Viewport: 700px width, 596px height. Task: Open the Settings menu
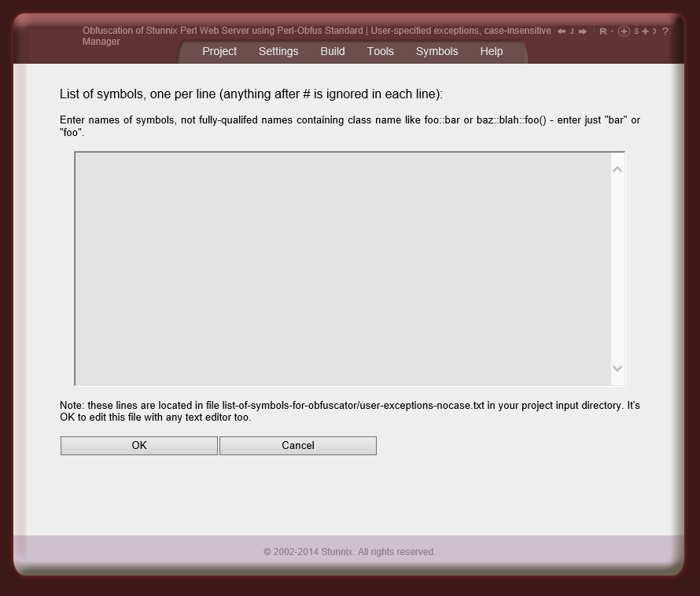pyautogui.click(x=278, y=51)
